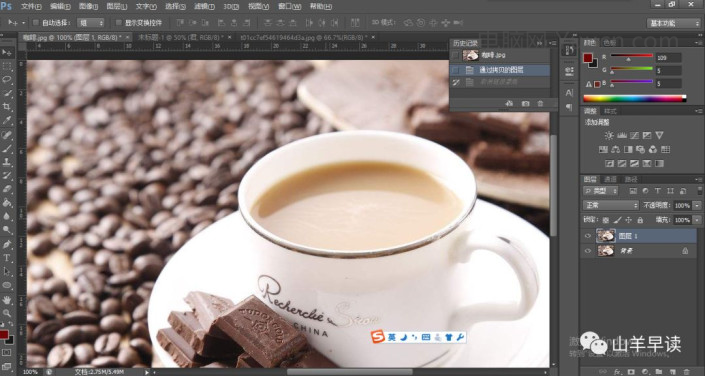The height and width of the screenshot is (376, 705).
Task: Select the Path Selection tool
Action: 7,271
